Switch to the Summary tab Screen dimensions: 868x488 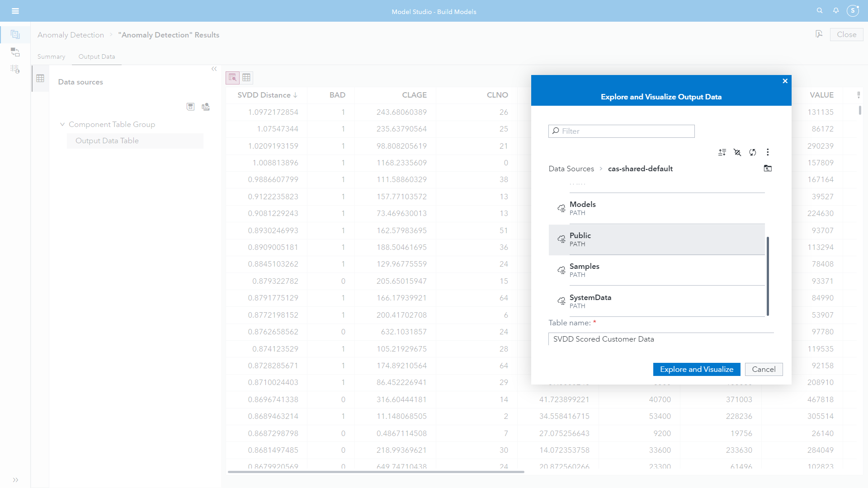pos(51,56)
